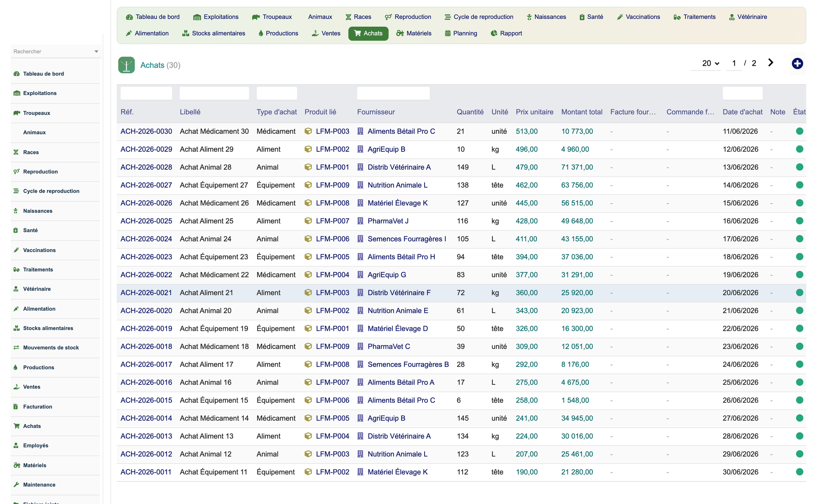
Task: Click the Mouvements de stock arrows icon
Action: [16, 348]
